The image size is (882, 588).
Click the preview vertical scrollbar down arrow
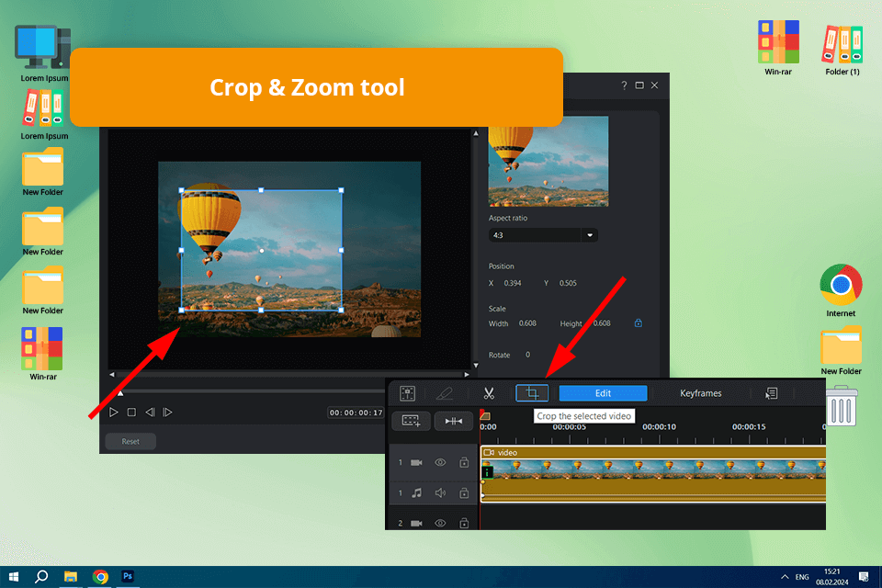tap(476, 366)
